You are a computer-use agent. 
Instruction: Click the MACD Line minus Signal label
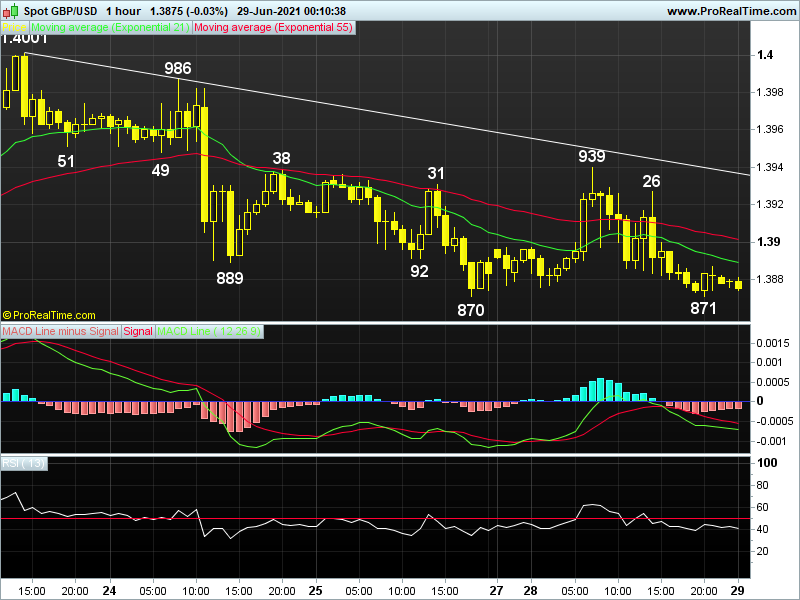(60, 331)
